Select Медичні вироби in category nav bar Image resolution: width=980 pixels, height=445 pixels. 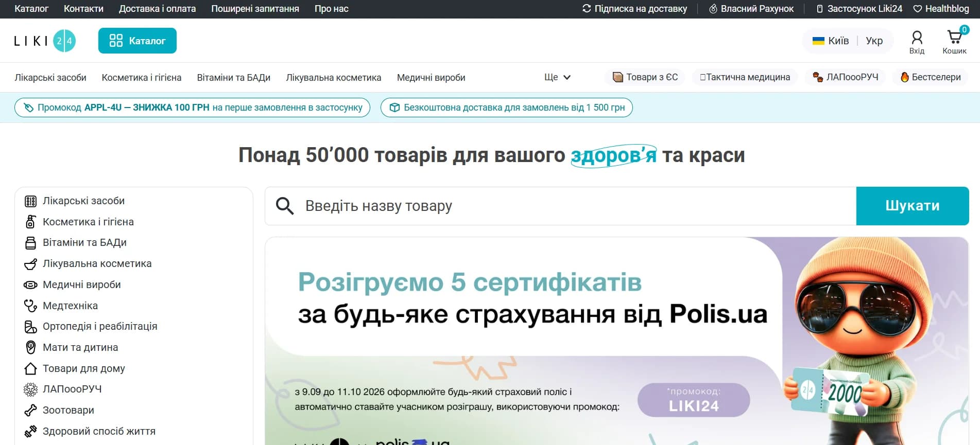(x=431, y=78)
